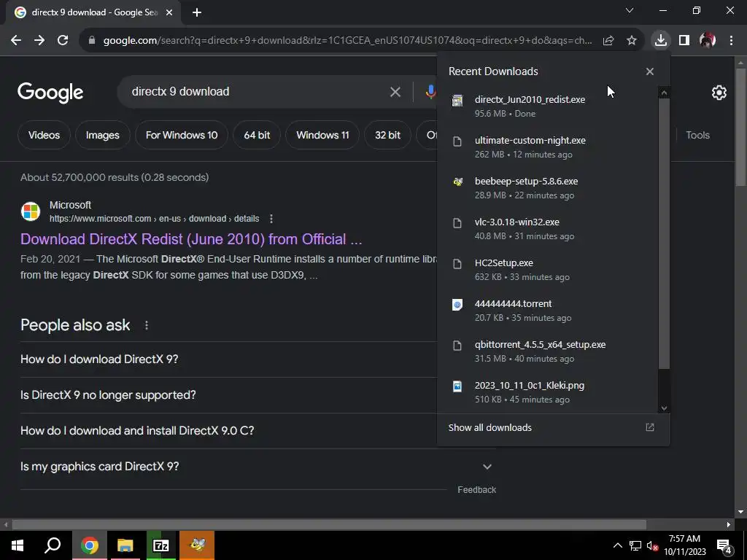Select the For Windows 10 chip
Screen dimensions: 747x560
182,135
